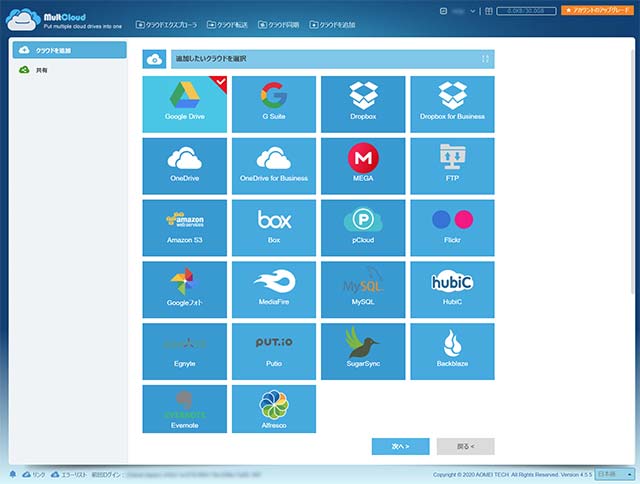Select the Dropbox tile
The image size is (640, 484).
coord(363,104)
